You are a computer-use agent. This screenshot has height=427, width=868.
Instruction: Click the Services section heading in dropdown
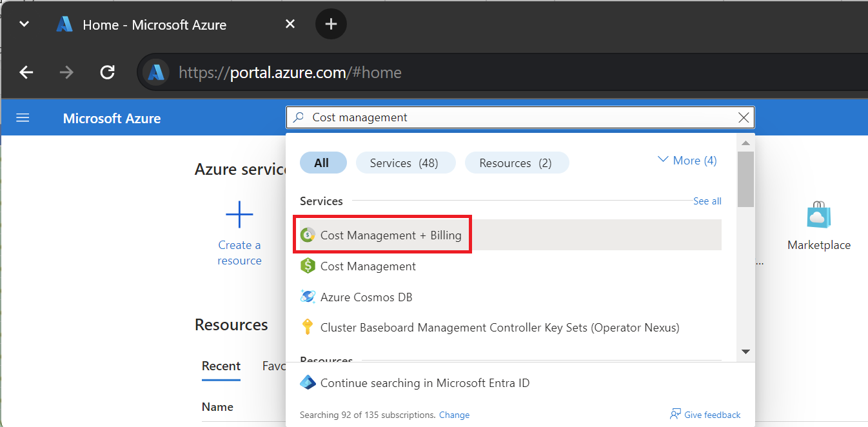coord(321,201)
